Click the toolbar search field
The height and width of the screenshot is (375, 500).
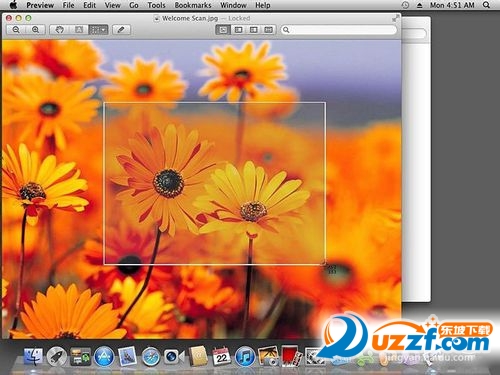tap(338, 30)
